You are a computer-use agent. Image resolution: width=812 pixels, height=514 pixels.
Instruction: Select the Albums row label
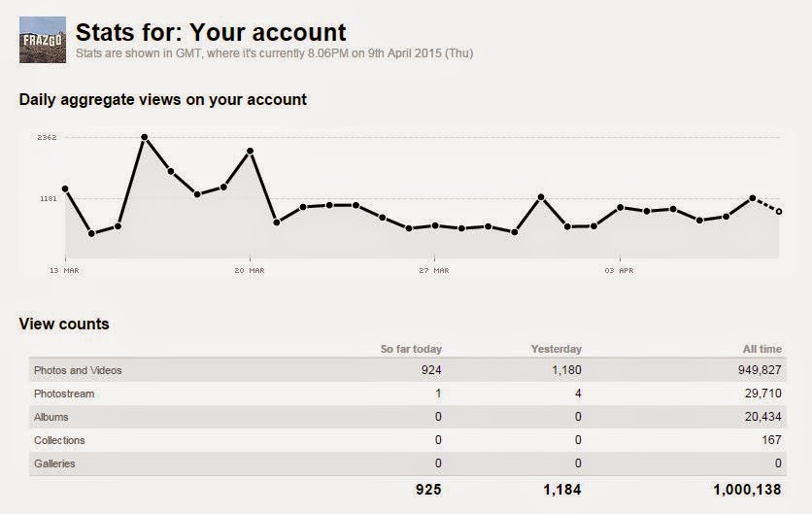(x=51, y=417)
